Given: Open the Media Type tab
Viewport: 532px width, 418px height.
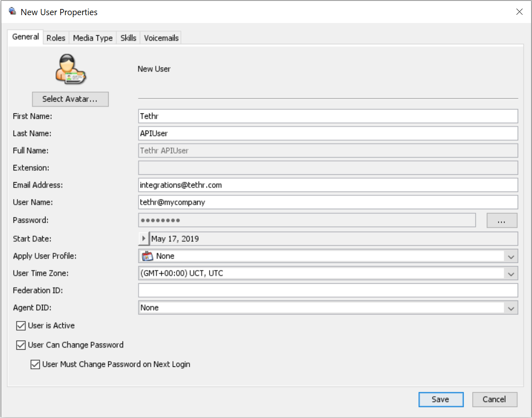Looking at the screenshot, I should pos(93,38).
